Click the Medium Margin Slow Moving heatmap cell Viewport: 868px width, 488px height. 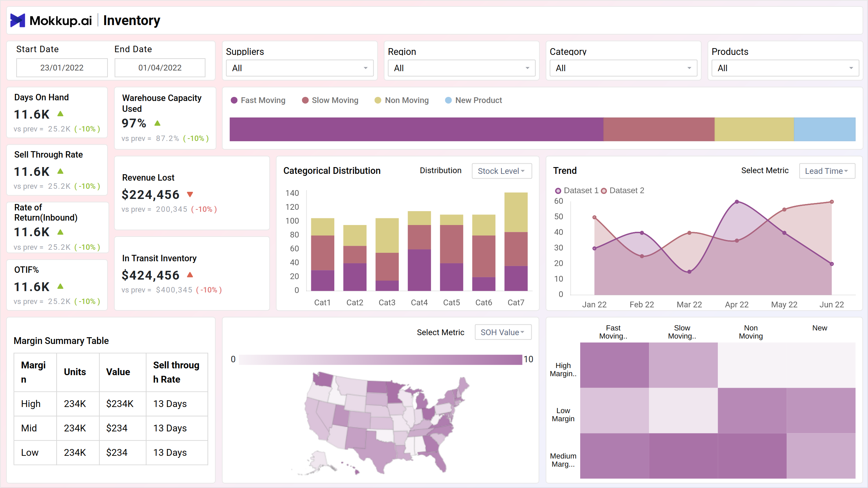[x=683, y=456]
